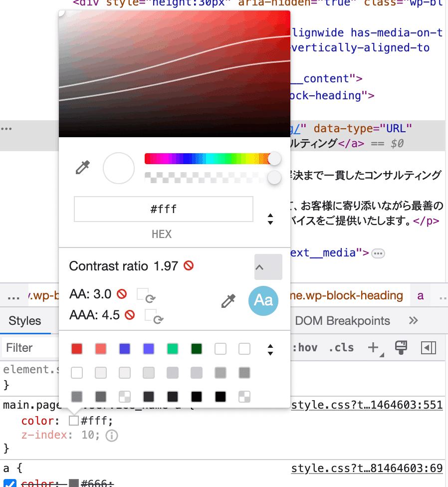Open the DOM Breakpoints tab
This screenshot has height=487, width=448.
tap(342, 320)
